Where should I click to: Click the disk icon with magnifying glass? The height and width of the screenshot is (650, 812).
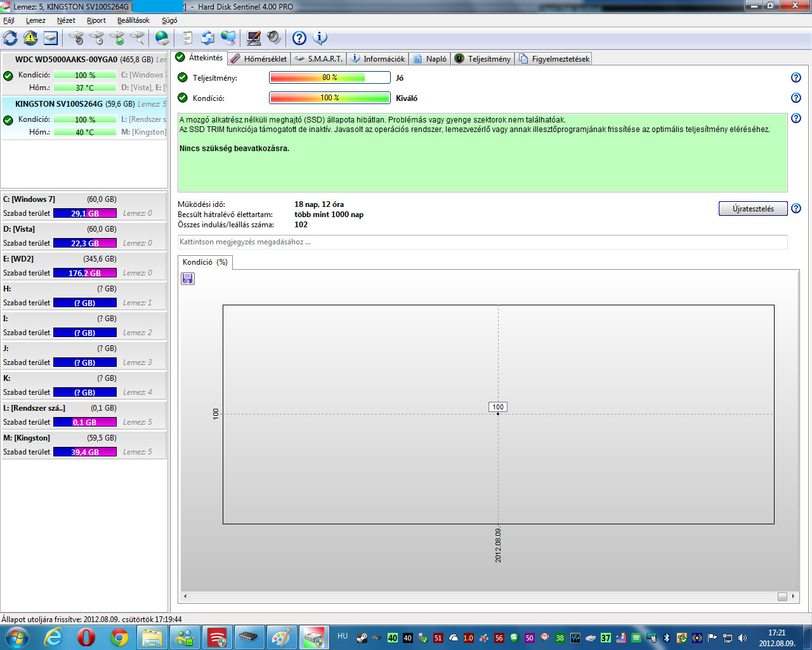(137, 38)
